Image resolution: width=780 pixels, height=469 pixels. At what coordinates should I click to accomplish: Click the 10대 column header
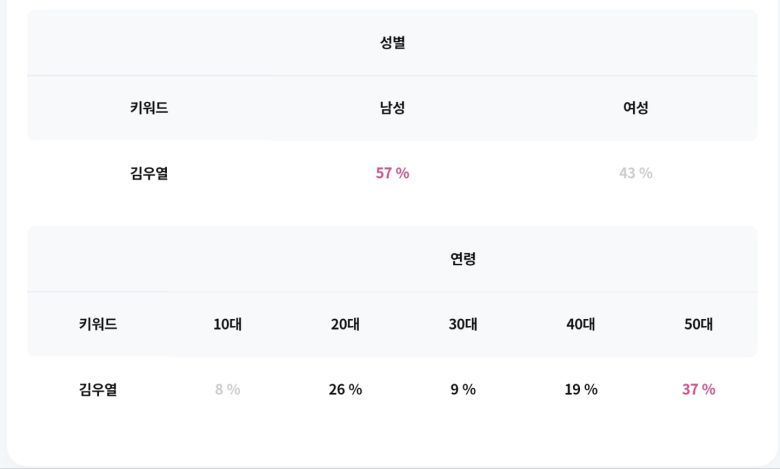(227, 324)
